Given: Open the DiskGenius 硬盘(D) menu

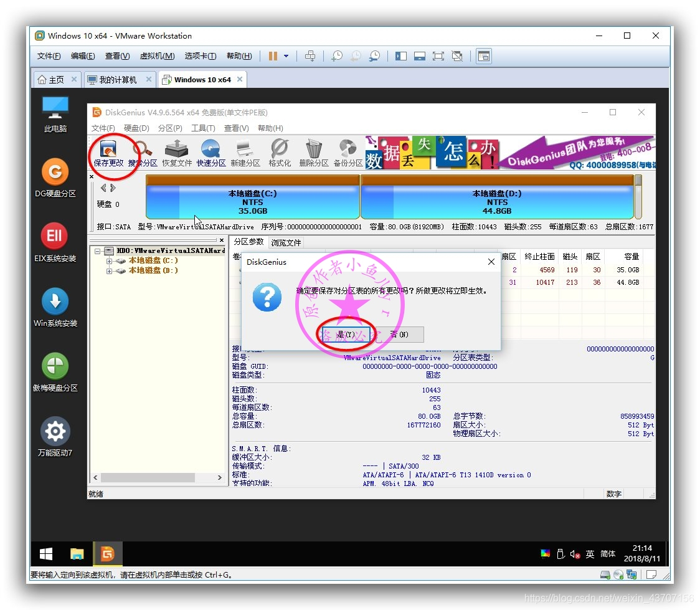Looking at the screenshot, I should pyautogui.click(x=136, y=128).
